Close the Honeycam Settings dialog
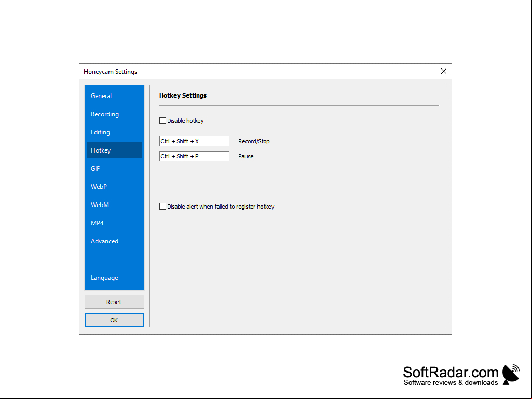The height and width of the screenshot is (399, 532). click(x=443, y=71)
